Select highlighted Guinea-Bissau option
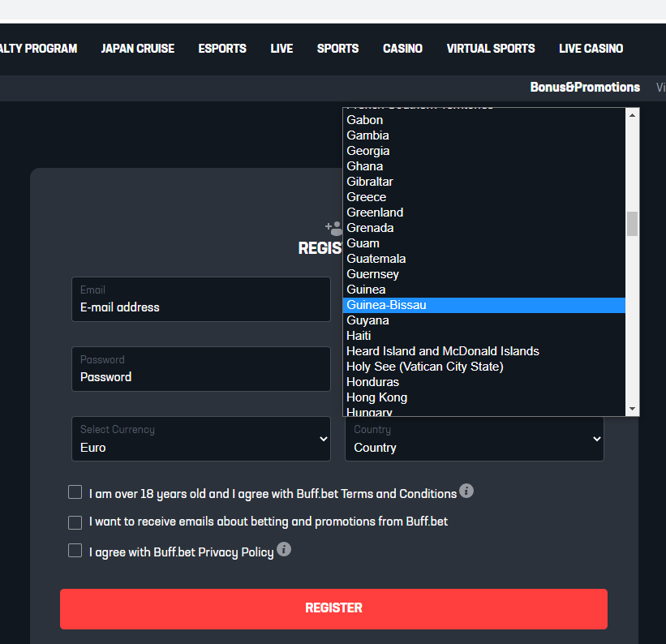 [483, 305]
